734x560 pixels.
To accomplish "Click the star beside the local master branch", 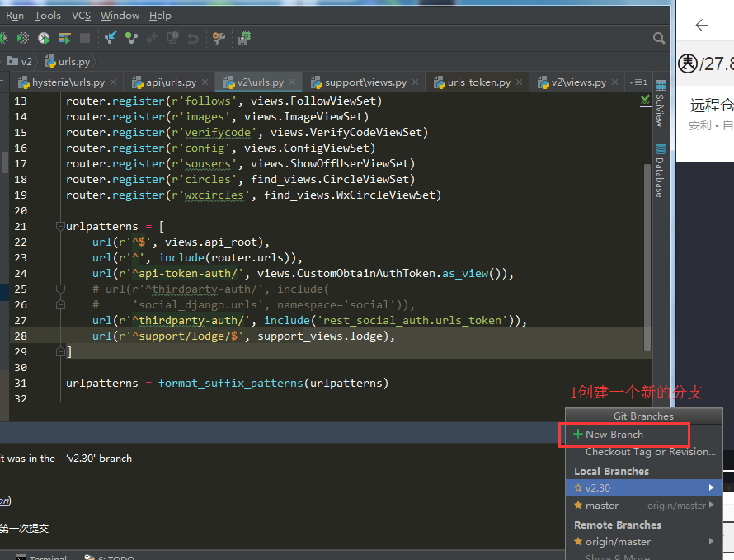I will point(578,506).
